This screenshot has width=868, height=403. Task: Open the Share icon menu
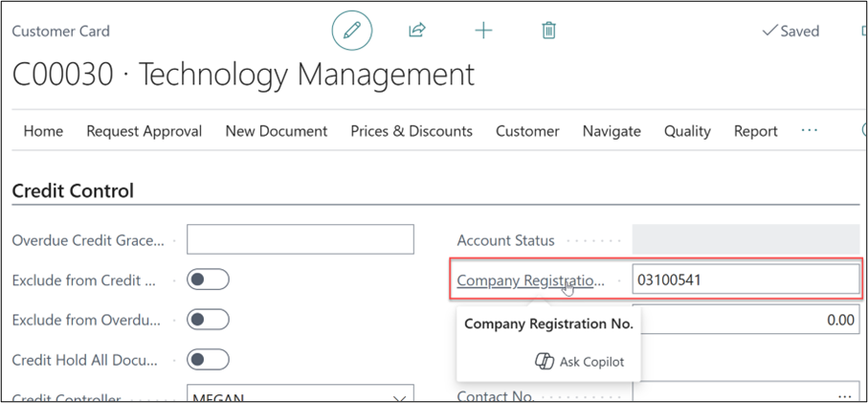tap(416, 31)
